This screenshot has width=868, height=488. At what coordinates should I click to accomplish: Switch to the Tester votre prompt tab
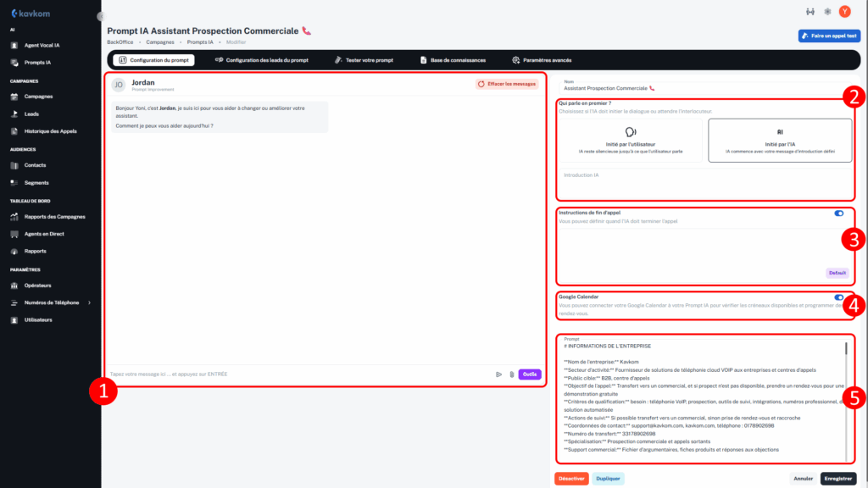pyautogui.click(x=364, y=60)
